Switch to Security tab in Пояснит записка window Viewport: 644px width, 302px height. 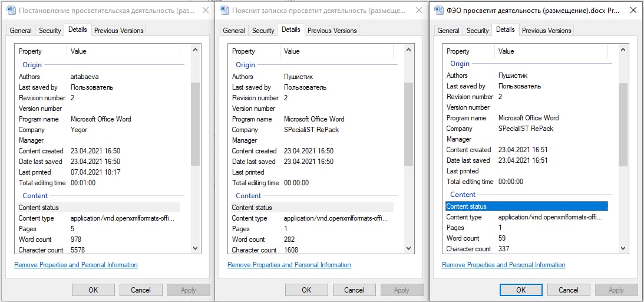pos(263,31)
